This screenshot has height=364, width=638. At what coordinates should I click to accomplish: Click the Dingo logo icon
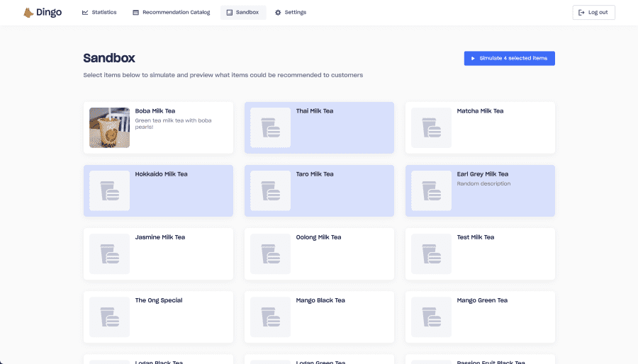click(x=28, y=13)
